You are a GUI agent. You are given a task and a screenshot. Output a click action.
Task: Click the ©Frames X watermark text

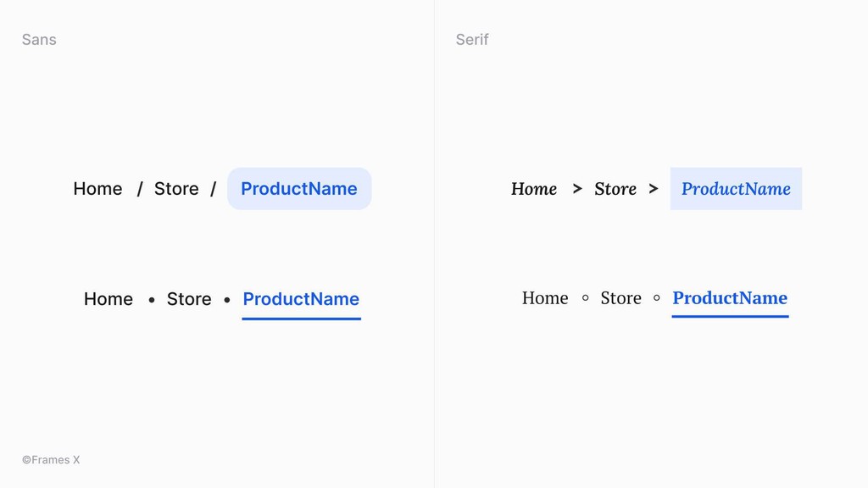[52, 460]
